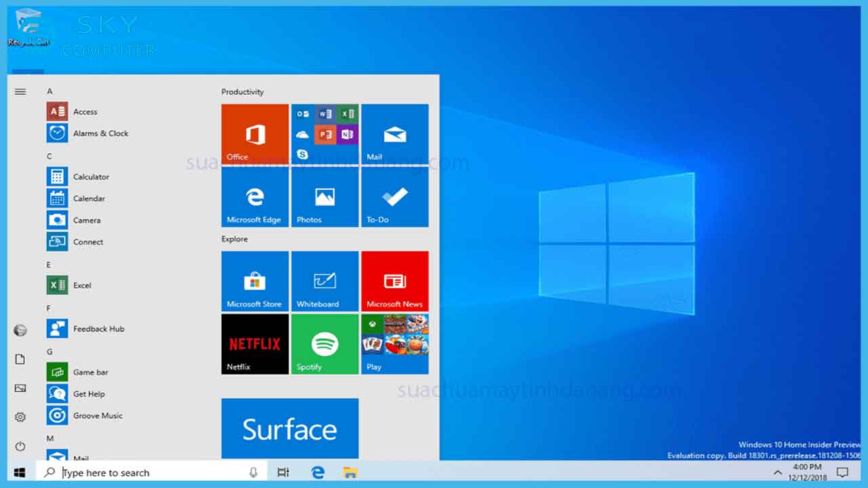Image resolution: width=868 pixels, height=488 pixels.
Task: Open the notification Action Center
Action: point(842,472)
